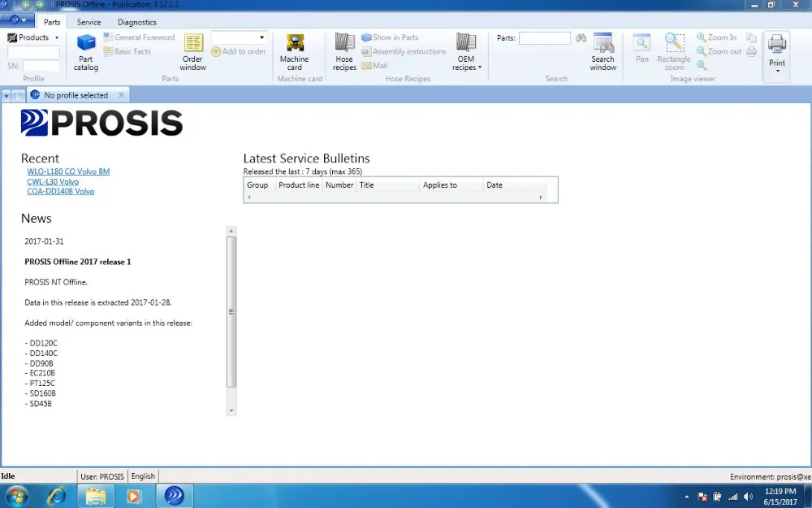Click the profile field below Products
This screenshot has width=812, height=508.
coord(33,52)
